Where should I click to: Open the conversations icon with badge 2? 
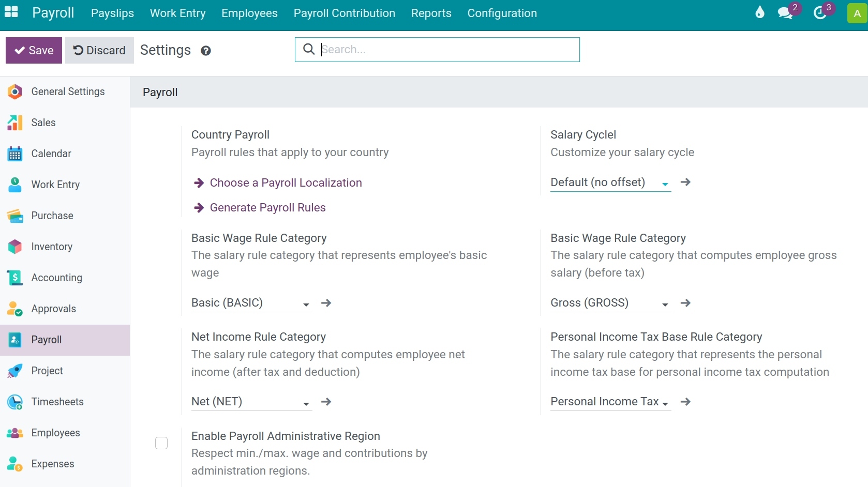(785, 13)
